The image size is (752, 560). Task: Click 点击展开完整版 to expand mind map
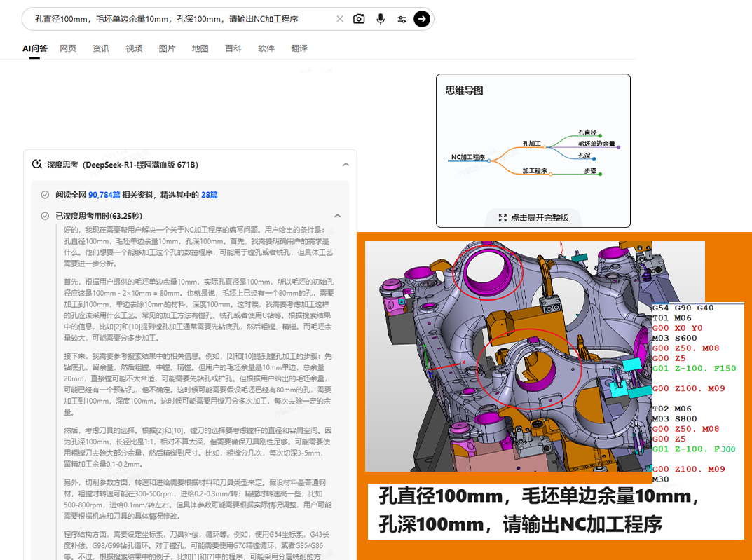pos(539,218)
